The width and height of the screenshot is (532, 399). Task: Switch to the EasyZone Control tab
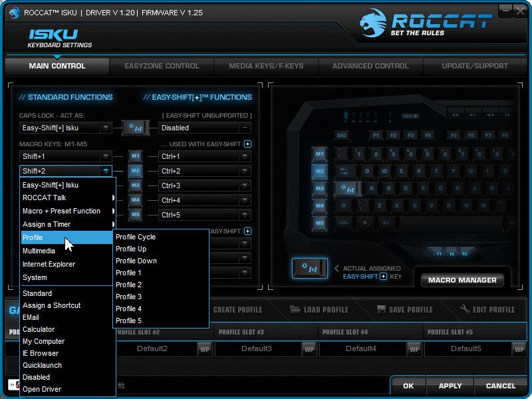coord(162,66)
